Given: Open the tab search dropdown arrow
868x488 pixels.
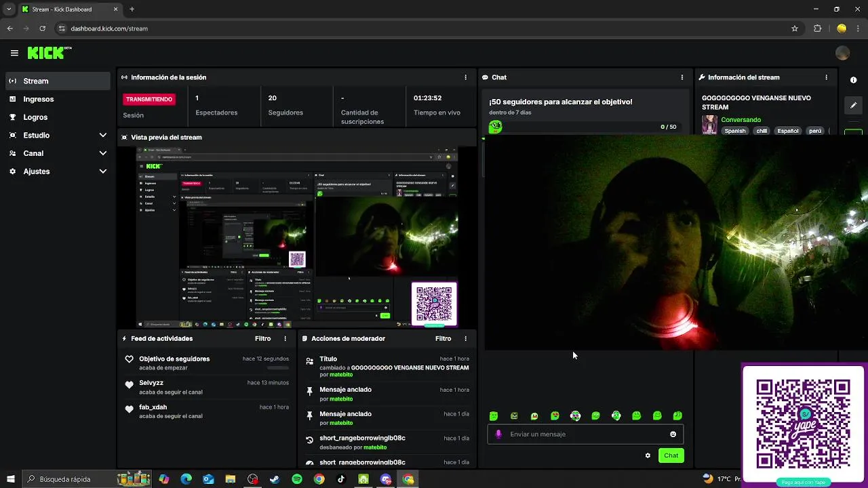Looking at the screenshot, I should tap(9, 9).
